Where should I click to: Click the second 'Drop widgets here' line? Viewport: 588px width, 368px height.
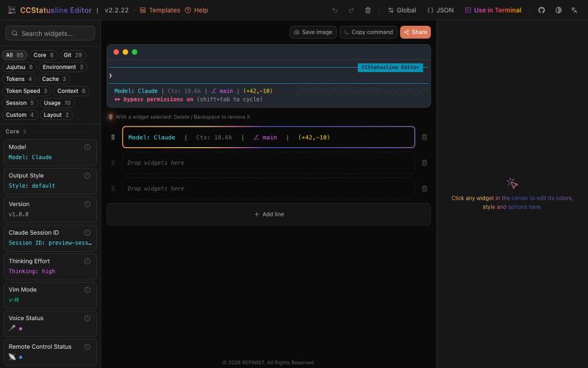point(268,163)
